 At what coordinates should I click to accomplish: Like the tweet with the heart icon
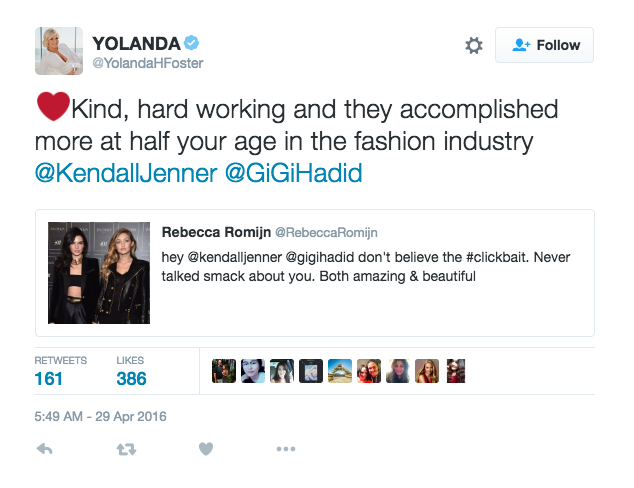(x=206, y=449)
